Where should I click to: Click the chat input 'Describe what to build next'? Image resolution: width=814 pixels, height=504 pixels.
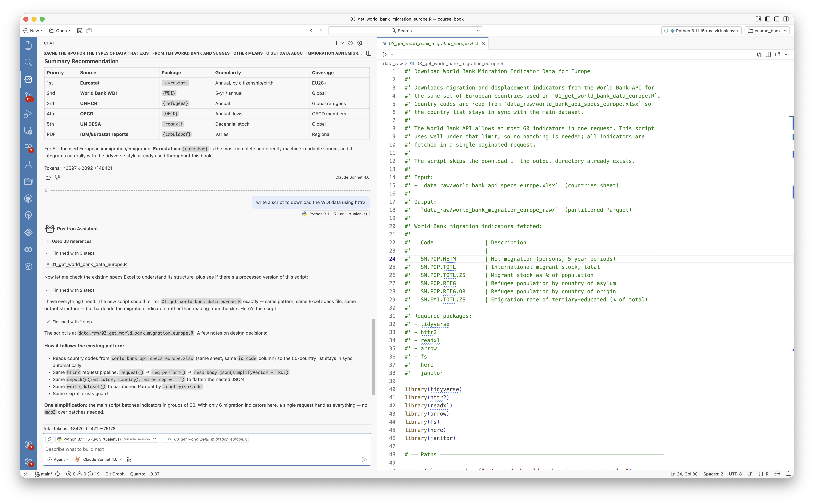(207, 449)
